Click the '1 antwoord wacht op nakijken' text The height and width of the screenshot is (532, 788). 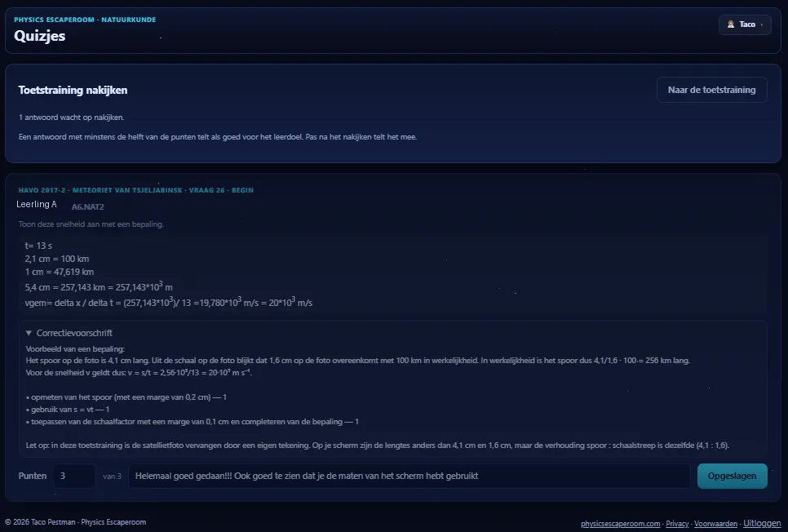71,117
